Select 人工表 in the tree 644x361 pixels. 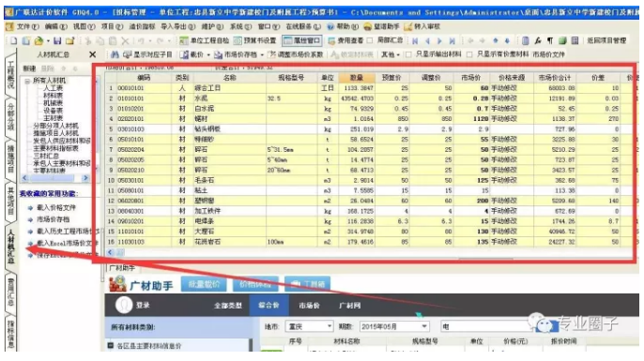click(53, 88)
